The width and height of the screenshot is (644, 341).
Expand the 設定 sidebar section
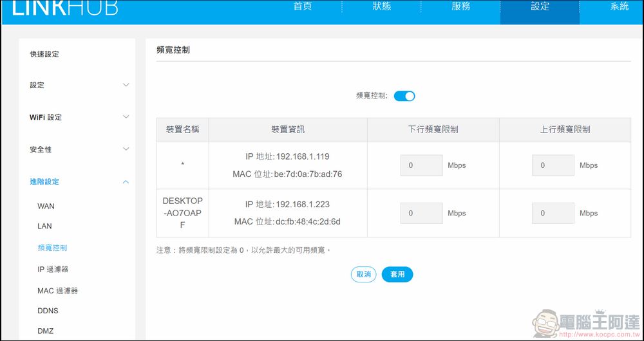click(79, 85)
